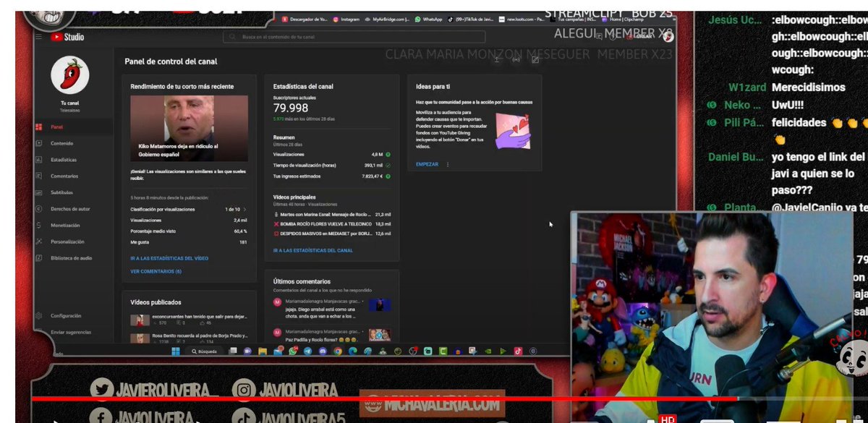Toggle the hamburger menu next to Studio logo

[38, 37]
